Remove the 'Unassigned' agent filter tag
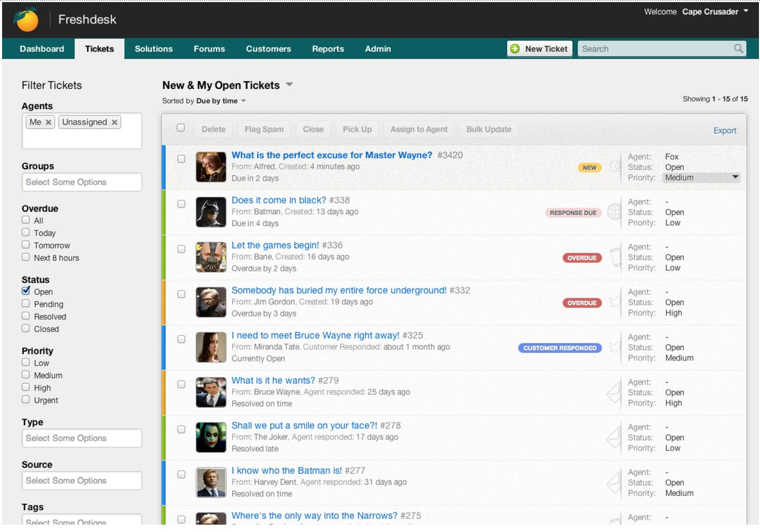This screenshot has width=760, height=532. 115,122
